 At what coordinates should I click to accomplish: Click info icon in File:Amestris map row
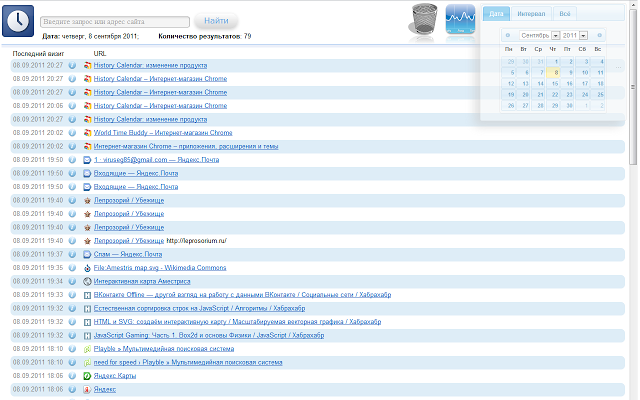72,268
